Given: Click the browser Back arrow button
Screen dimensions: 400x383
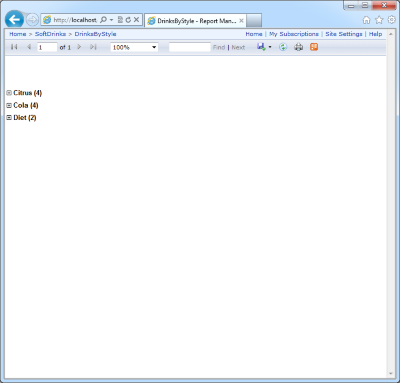Looking at the screenshot, I should pyautogui.click(x=14, y=20).
